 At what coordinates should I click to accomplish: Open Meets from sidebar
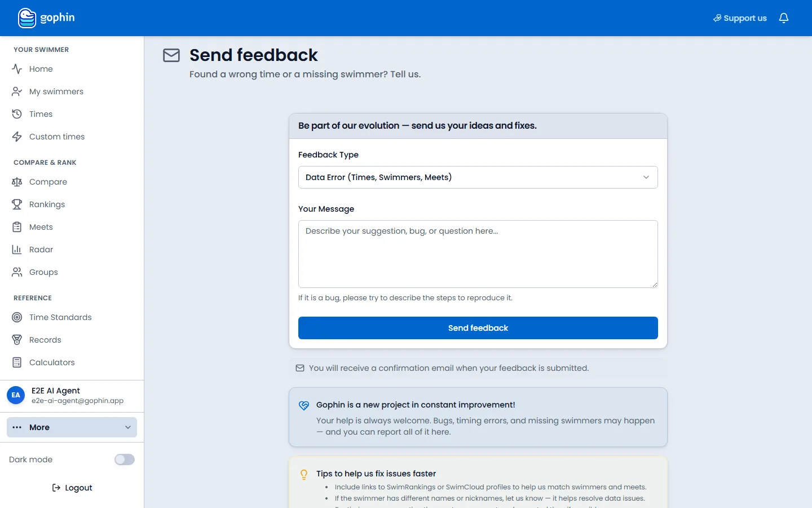(x=72, y=227)
